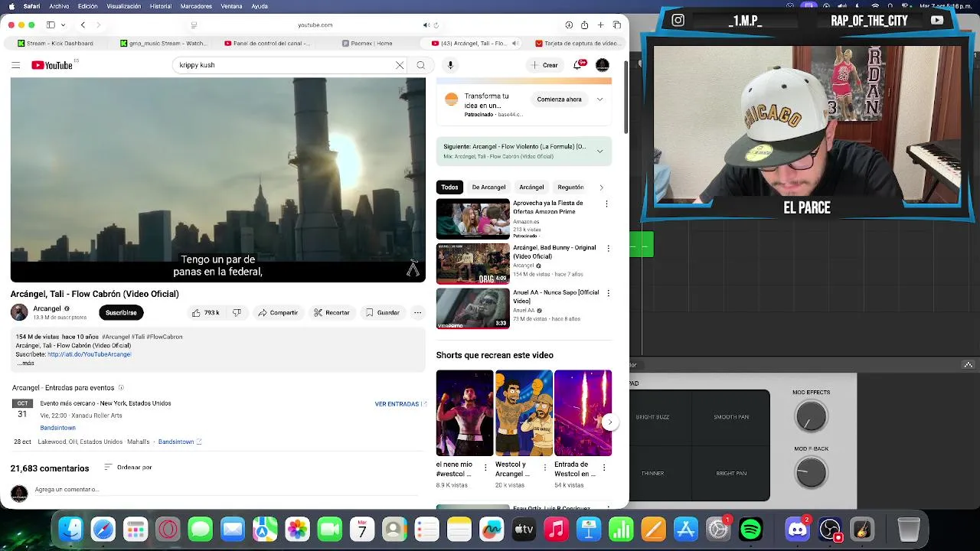The image size is (980, 551).
Task: Expand the Siguiente mix playlist panel
Action: pos(599,151)
